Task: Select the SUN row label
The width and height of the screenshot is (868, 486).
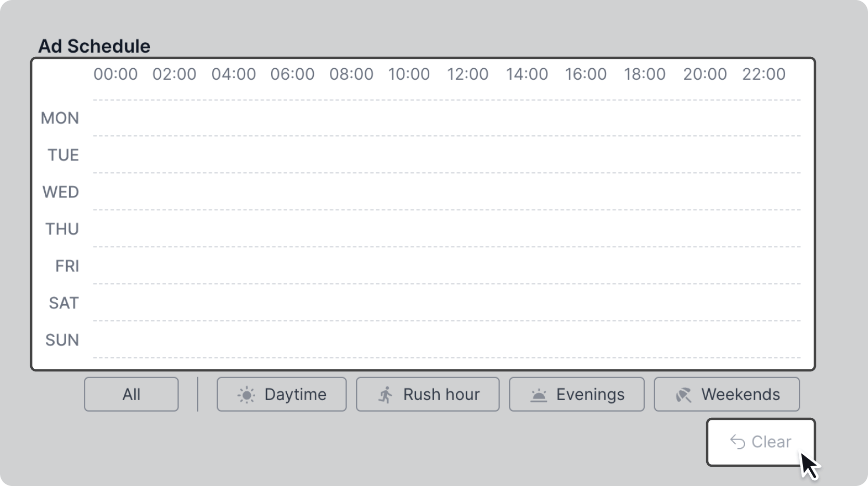Action: coord(62,340)
